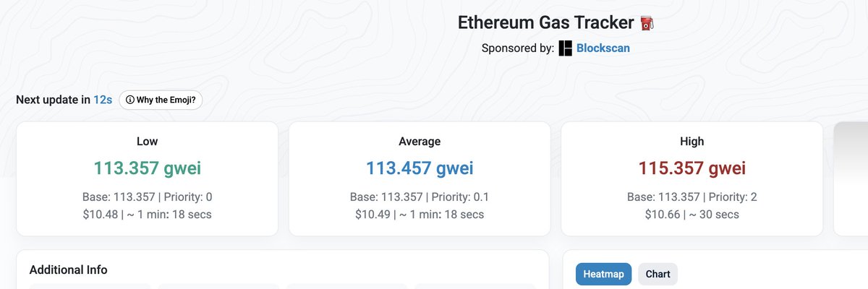
Task: Click the Why the Emoji? button
Action: tap(161, 100)
